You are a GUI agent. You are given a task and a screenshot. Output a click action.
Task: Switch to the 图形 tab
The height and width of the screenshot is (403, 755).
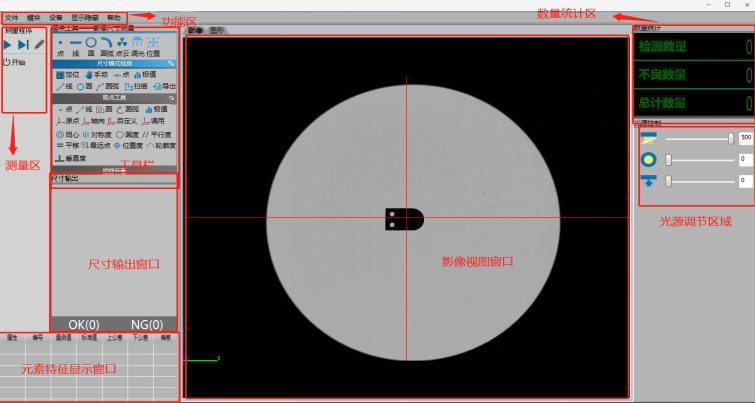pos(217,32)
